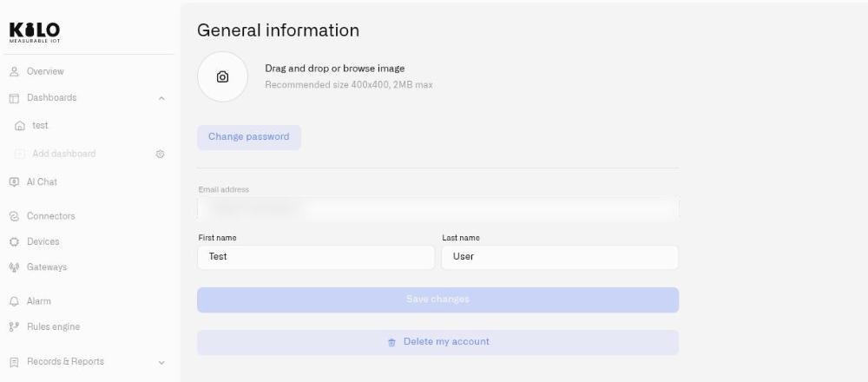Image resolution: width=868 pixels, height=382 pixels.
Task: Click Save changes button
Action: 437,300
